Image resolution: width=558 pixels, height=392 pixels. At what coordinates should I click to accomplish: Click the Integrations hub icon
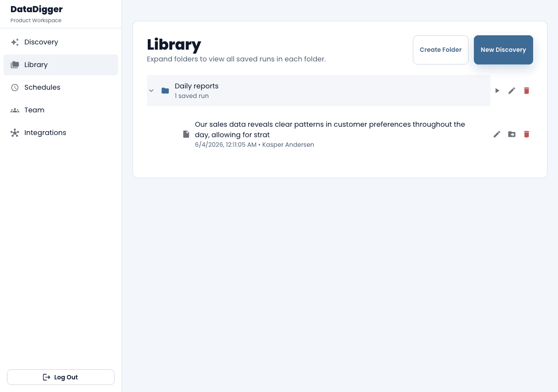point(15,133)
